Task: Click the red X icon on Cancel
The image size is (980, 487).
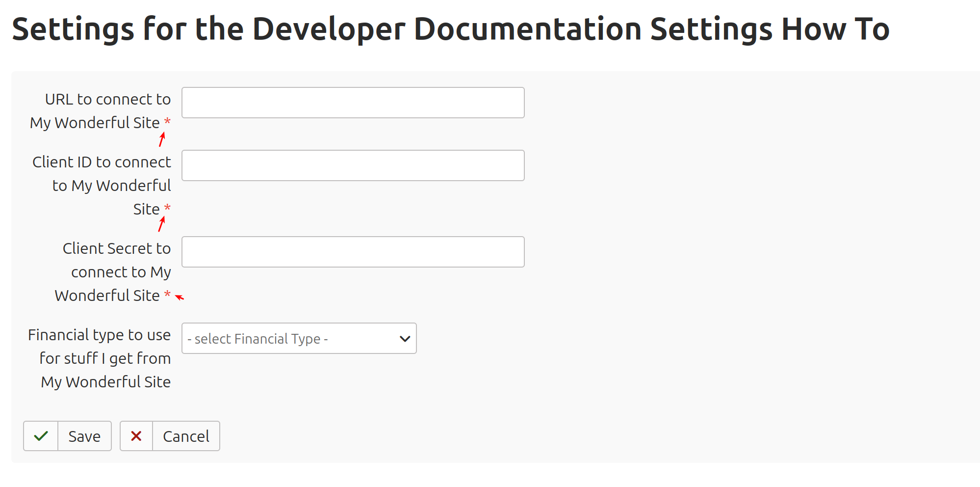Action: pyautogui.click(x=136, y=436)
